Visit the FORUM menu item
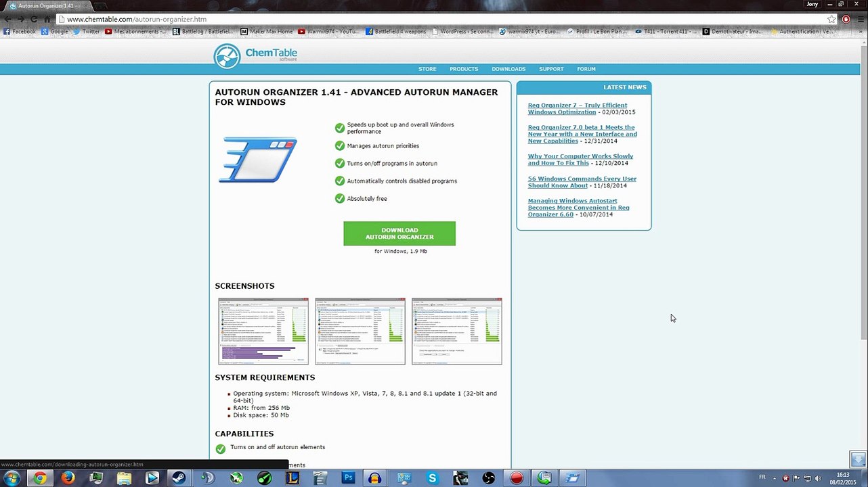868x487 pixels. pyautogui.click(x=586, y=69)
